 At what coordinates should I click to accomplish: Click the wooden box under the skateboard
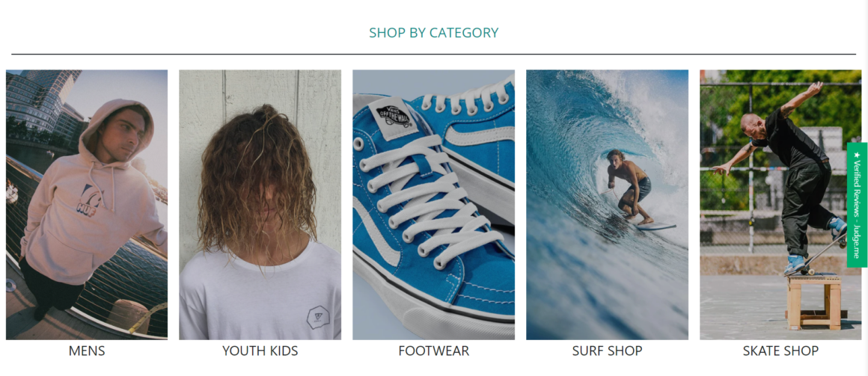coord(814,301)
